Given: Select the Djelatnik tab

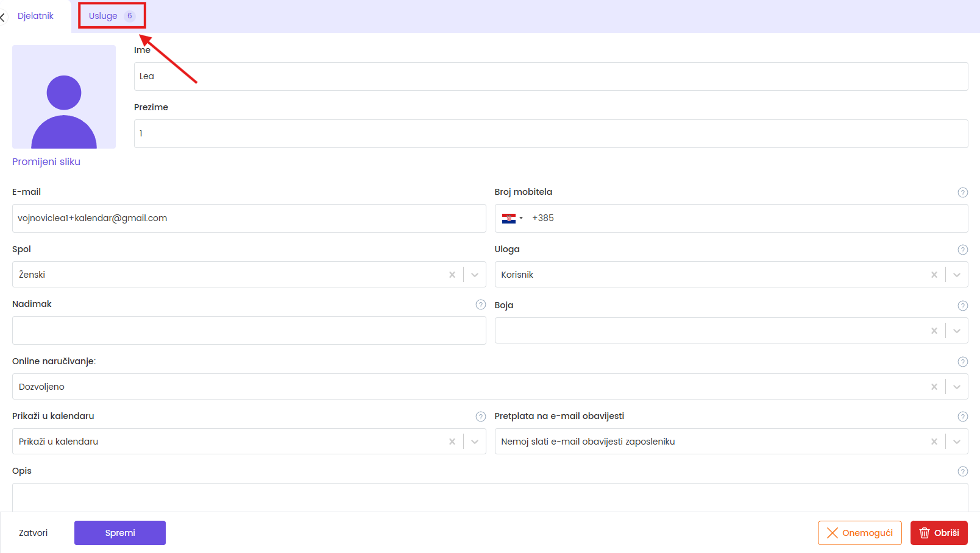Looking at the screenshot, I should (35, 16).
